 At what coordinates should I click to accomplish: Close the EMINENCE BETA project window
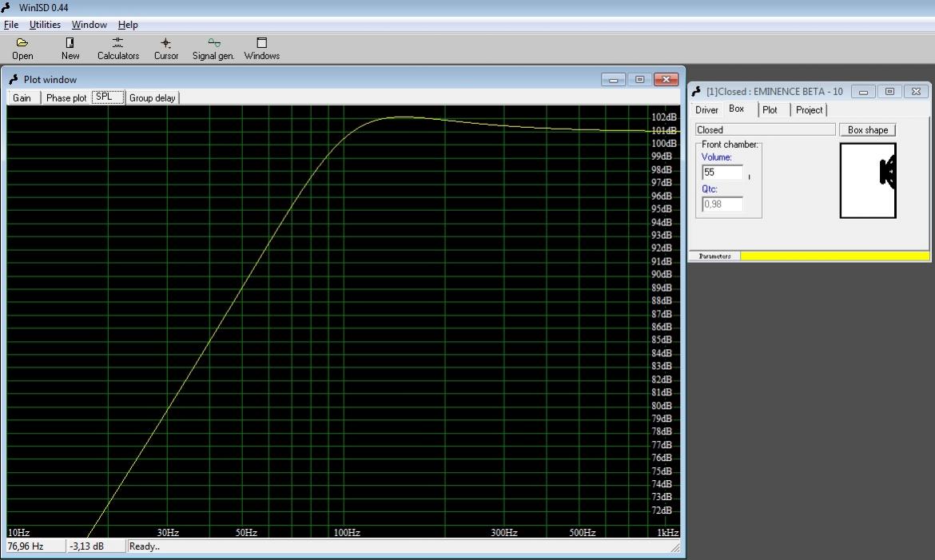coord(916,91)
